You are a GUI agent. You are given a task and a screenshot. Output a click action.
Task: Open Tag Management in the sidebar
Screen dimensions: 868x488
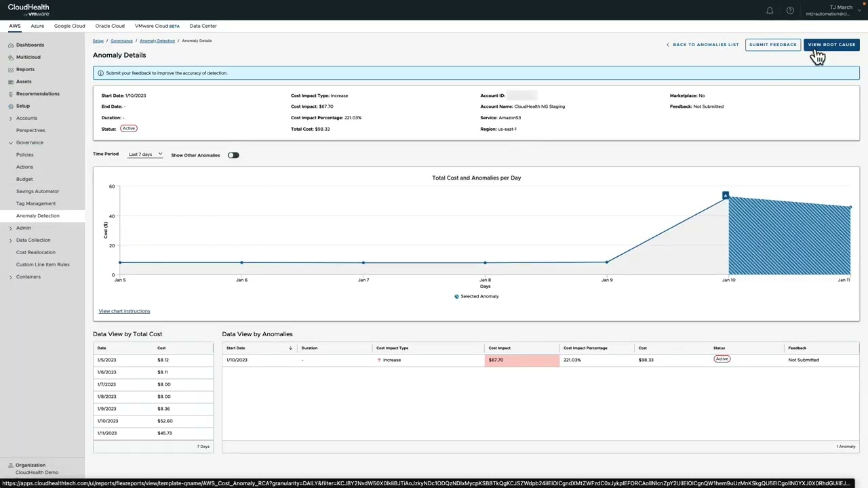pyautogui.click(x=36, y=203)
